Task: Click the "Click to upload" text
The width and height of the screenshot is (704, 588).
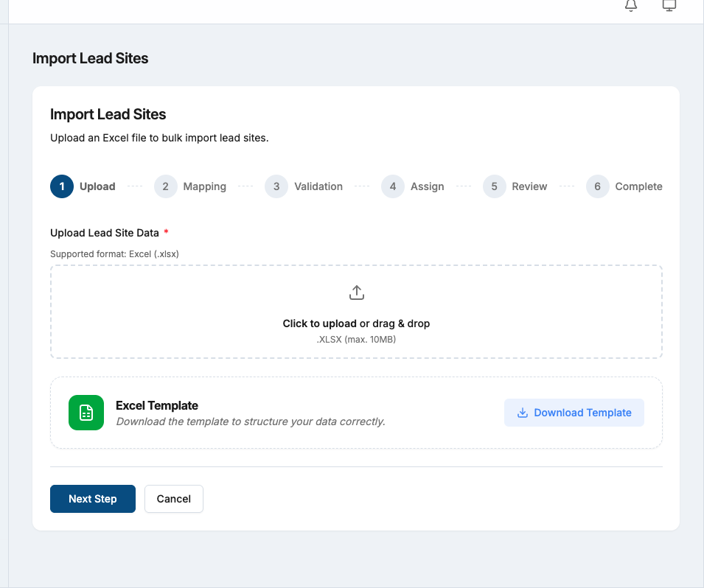Action: (313, 323)
